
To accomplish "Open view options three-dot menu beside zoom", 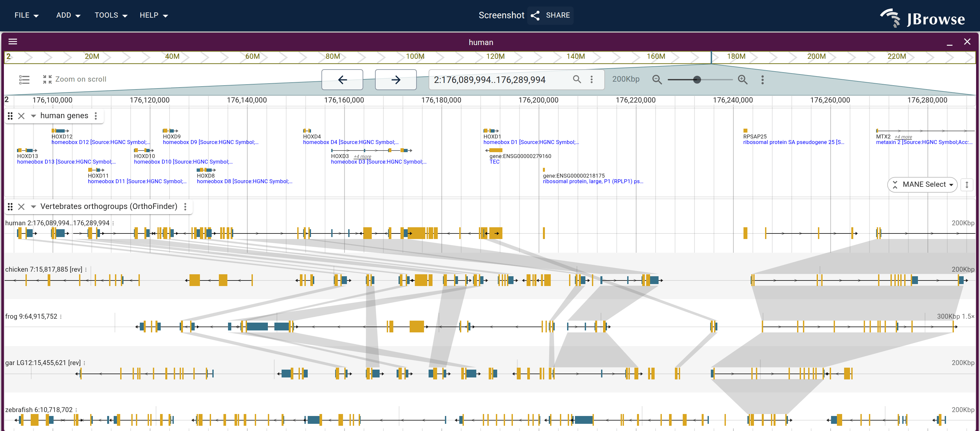I will (762, 79).
